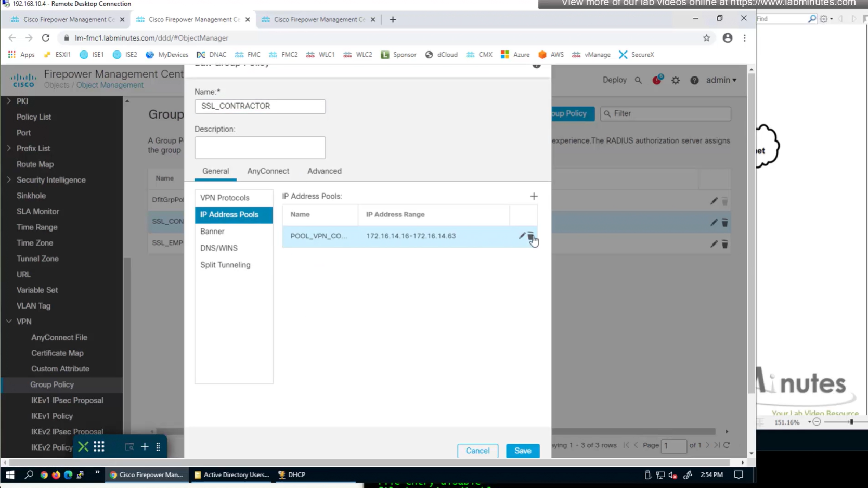Expand the Security Intelligence tree node

click(x=9, y=179)
